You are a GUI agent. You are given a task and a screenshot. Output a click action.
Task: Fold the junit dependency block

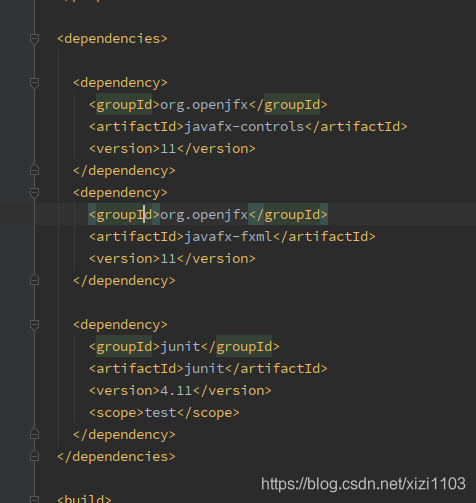34,325
